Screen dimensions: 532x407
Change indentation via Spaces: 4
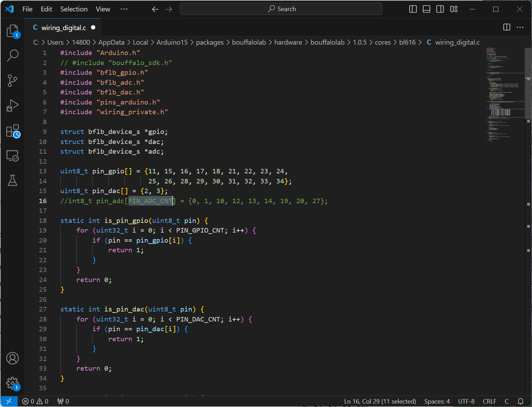[437, 401]
